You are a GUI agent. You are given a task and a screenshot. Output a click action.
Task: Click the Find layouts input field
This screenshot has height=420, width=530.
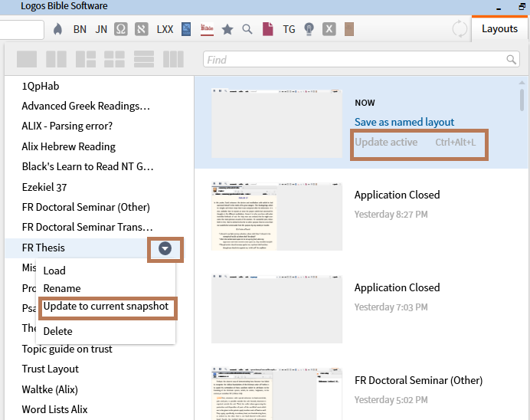(x=362, y=60)
